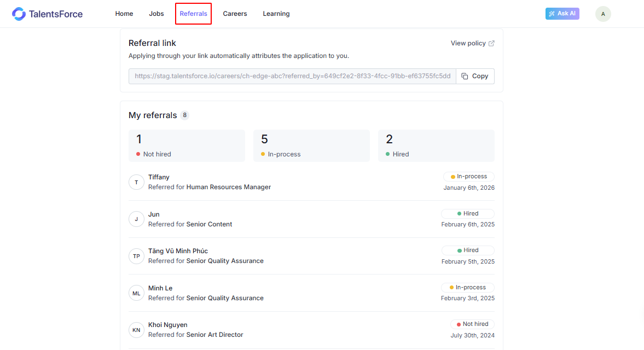Click Jun's avatar icon
644x350 pixels.
[x=136, y=219]
